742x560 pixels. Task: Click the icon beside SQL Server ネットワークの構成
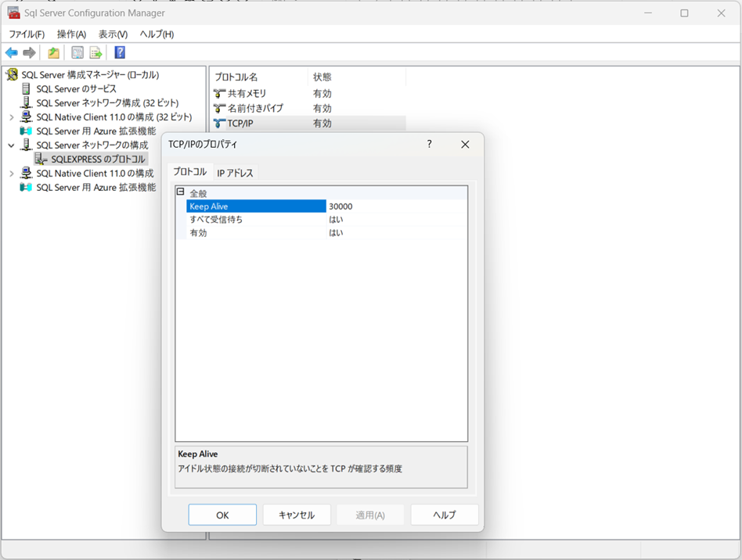point(27,145)
